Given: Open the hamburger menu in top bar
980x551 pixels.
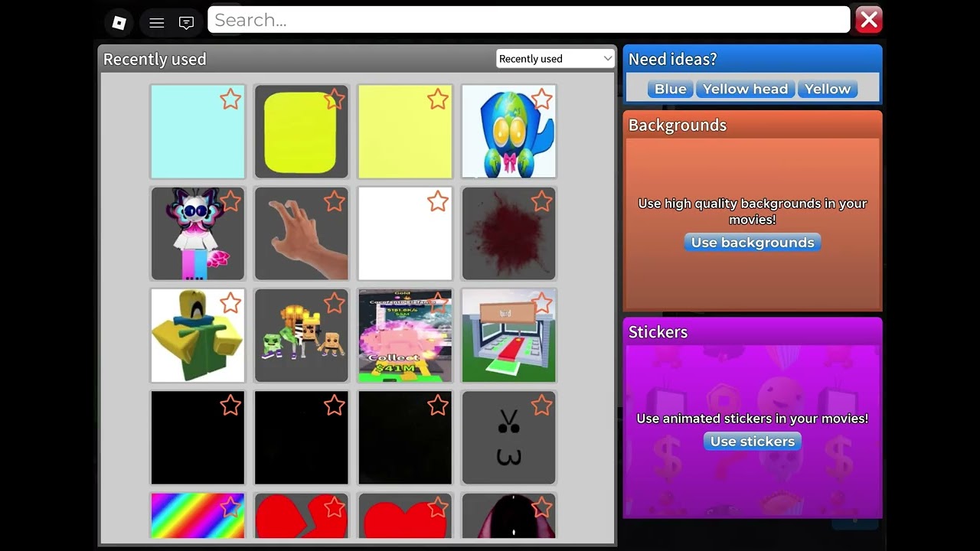Looking at the screenshot, I should pyautogui.click(x=157, y=23).
